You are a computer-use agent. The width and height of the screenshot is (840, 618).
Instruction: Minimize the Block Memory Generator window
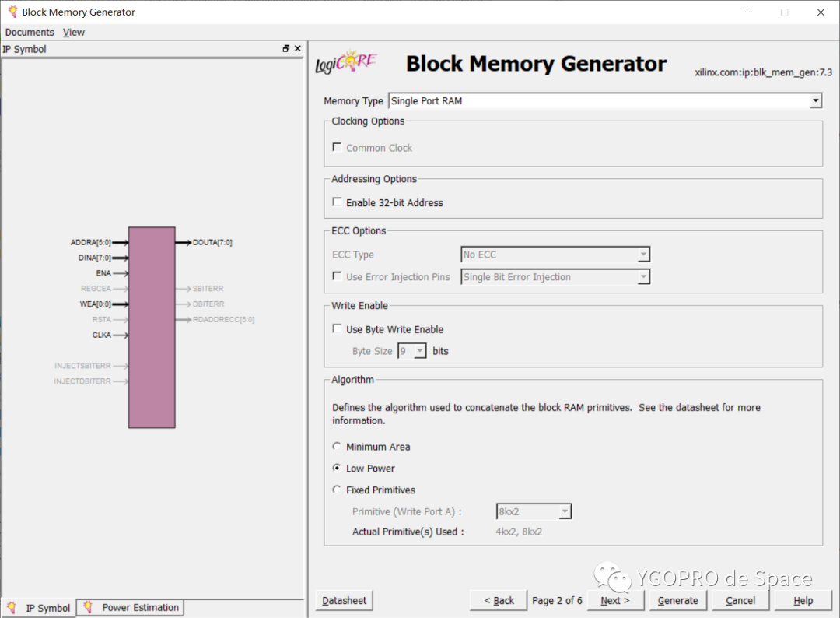749,12
